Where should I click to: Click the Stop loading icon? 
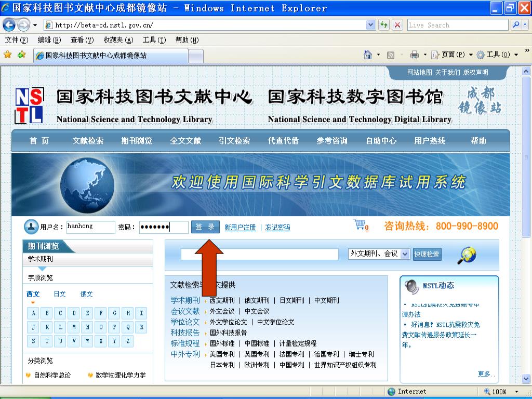[x=397, y=25]
